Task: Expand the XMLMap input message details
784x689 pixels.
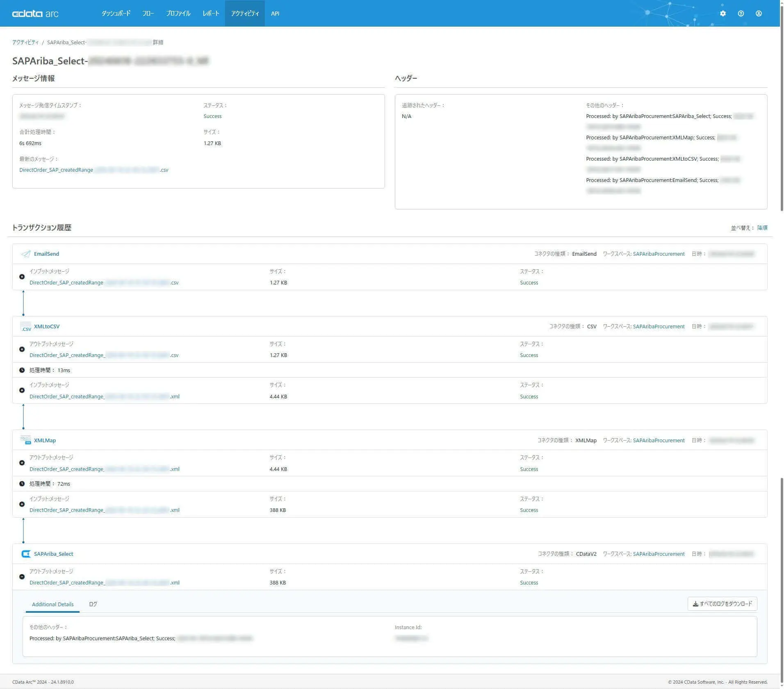Action: point(22,504)
